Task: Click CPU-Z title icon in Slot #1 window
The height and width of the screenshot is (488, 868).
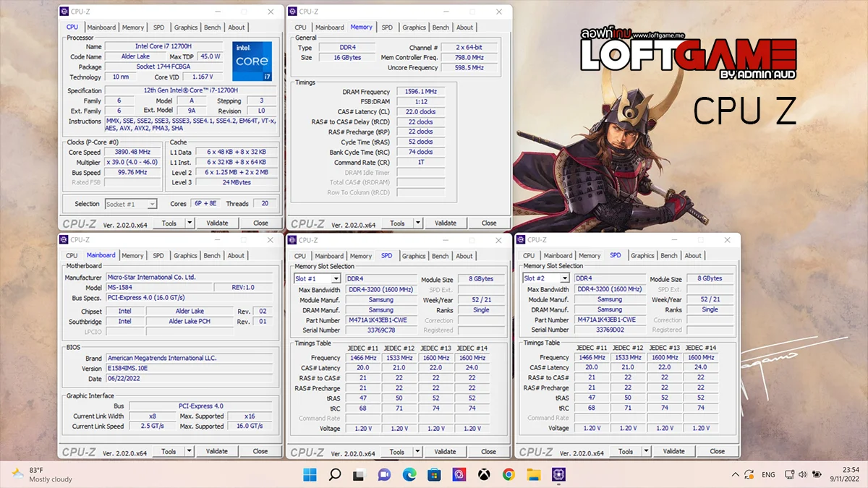Action: (x=293, y=240)
